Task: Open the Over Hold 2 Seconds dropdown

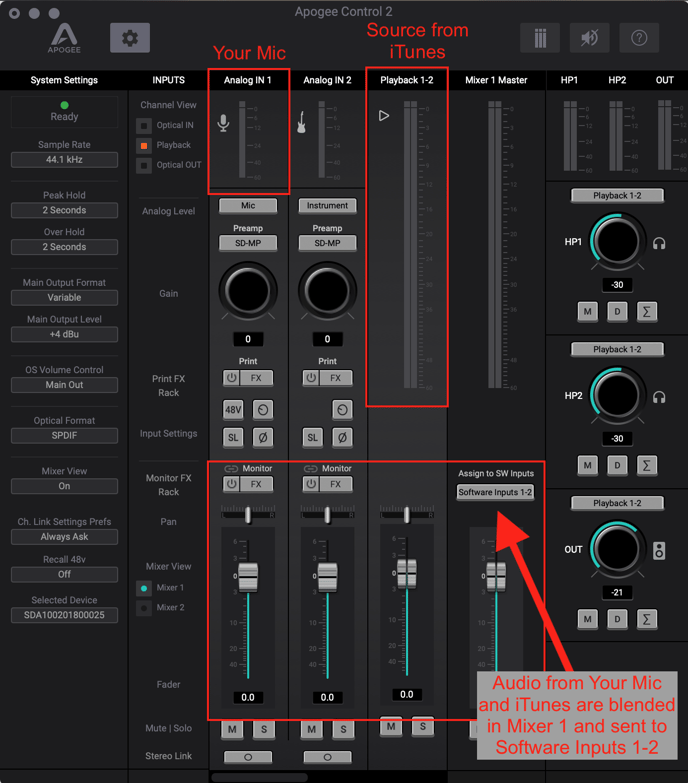Action: pos(64,247)
